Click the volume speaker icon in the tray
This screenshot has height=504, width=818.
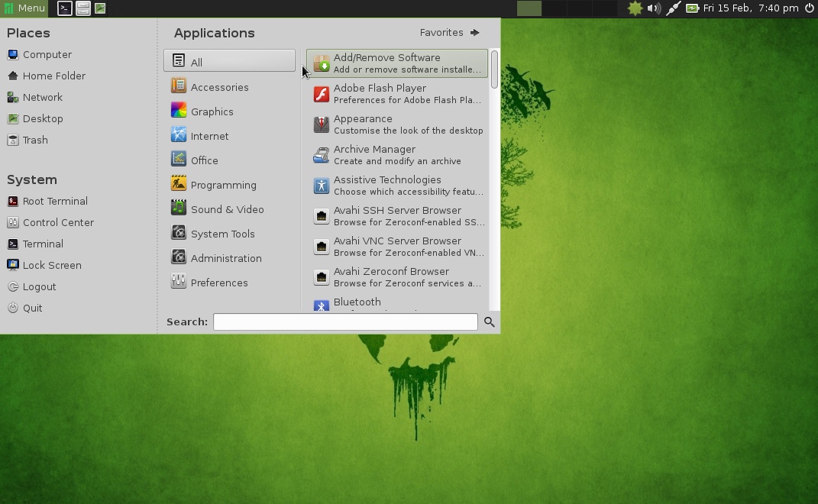coord(653,8)
